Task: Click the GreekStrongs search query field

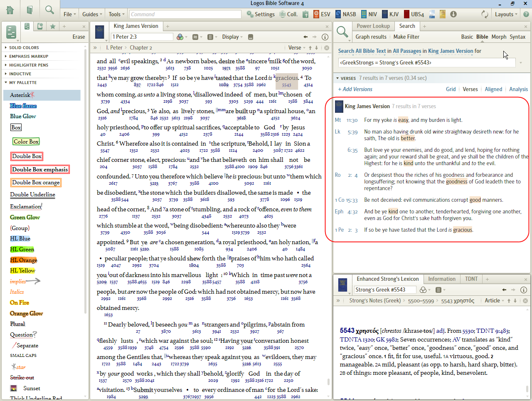Action: (x=427, y=63)
